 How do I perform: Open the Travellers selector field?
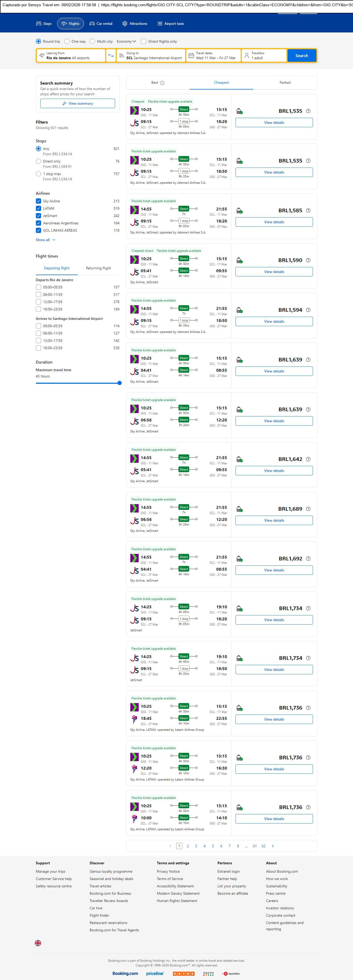pyautogui.click(x=264, y=55)
